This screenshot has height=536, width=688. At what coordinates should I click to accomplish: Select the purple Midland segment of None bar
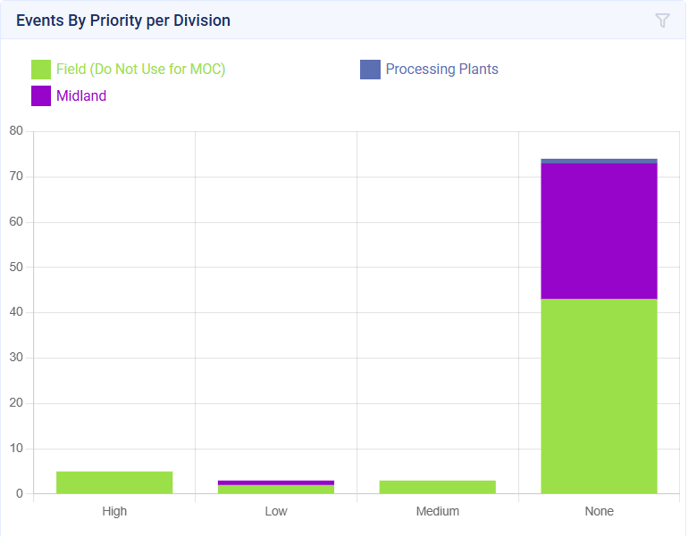599,231
